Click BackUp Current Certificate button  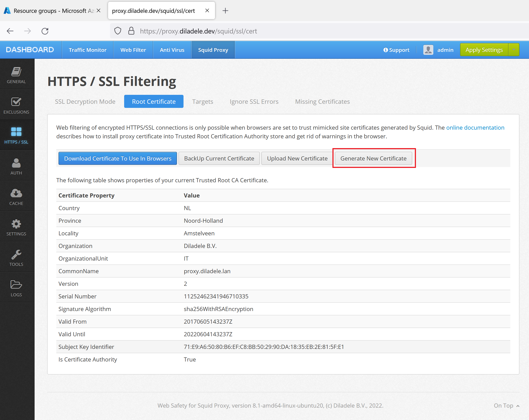[x=219, y=158]
